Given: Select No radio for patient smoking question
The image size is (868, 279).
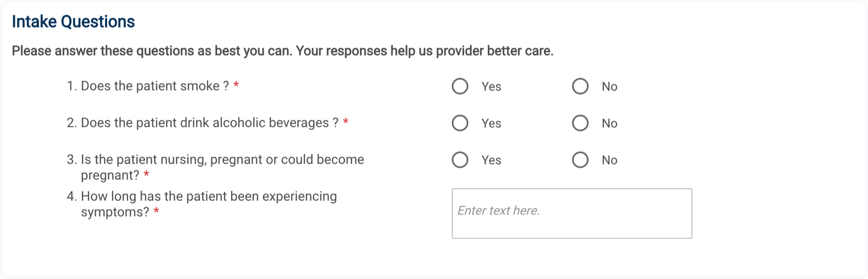Looking at the screenshot, I should point(580,86).
